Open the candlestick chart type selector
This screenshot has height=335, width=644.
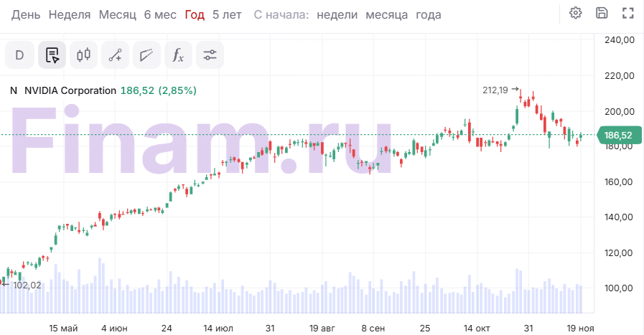point(83,55)
